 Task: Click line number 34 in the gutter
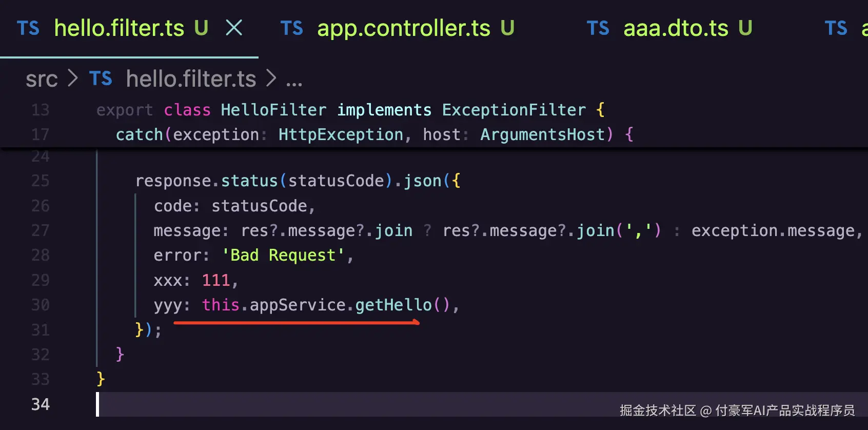41,404
